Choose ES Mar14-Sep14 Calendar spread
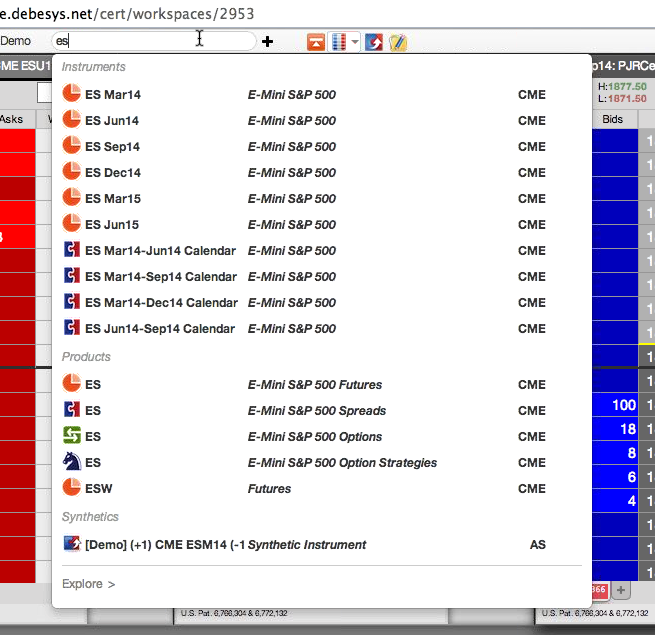The image size is (655, 635). point(322,277)
